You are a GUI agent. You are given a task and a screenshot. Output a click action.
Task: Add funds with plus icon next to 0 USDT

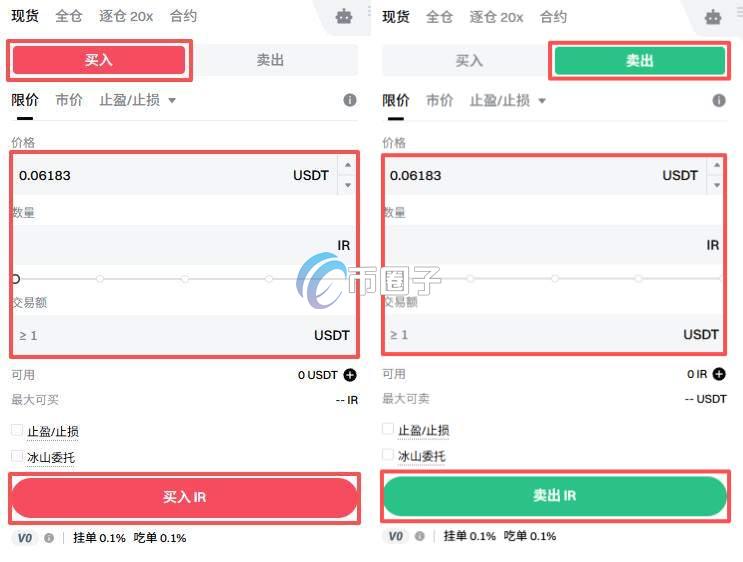(350, 375)
